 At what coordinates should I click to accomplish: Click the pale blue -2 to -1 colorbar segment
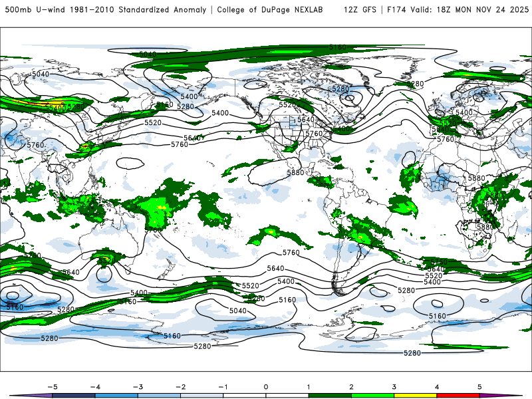pos(202,396)
